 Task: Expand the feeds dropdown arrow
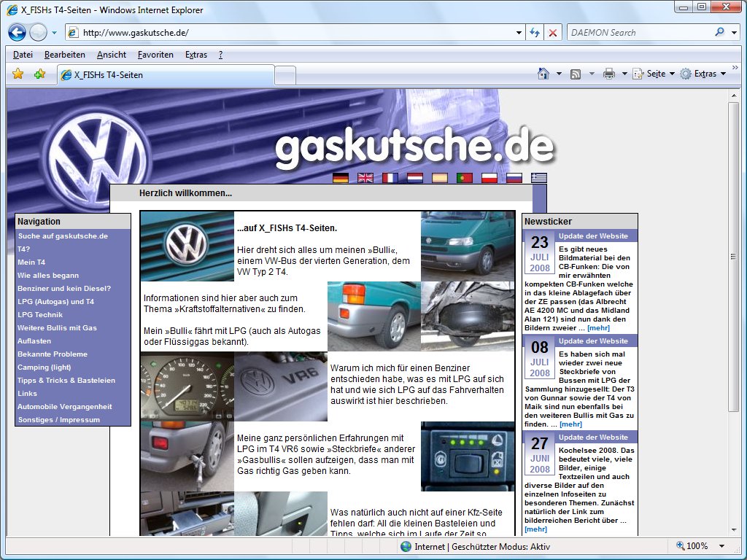(x=592, y=74)
